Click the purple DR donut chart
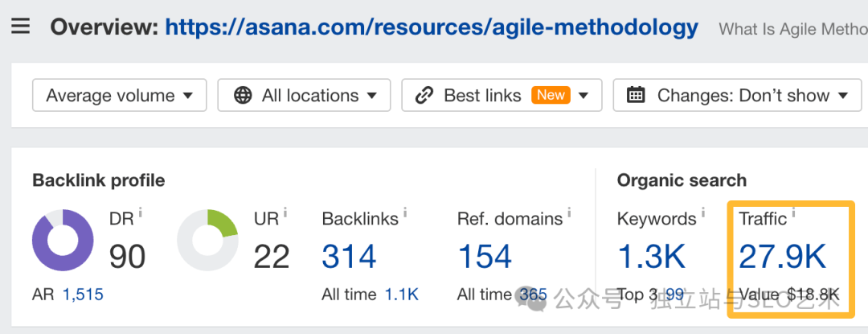The image size is (868, 334). (63, 240)
